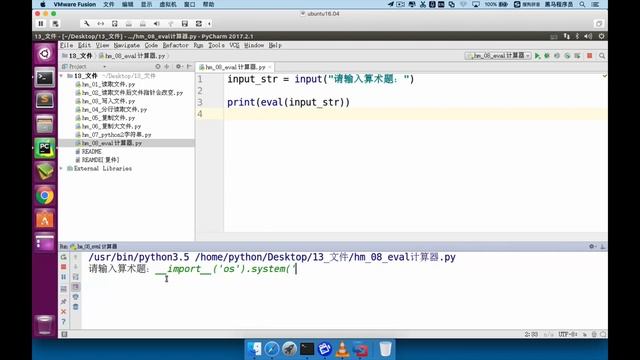The height and width of the screenshot is (360, 640).
Task: Place the cursor on the print(eval(input_str)) line
Action: pos(288,102)
